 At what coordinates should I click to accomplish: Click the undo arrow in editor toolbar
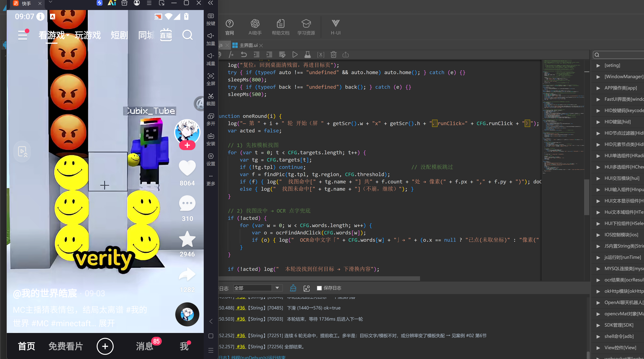(244, 54)
